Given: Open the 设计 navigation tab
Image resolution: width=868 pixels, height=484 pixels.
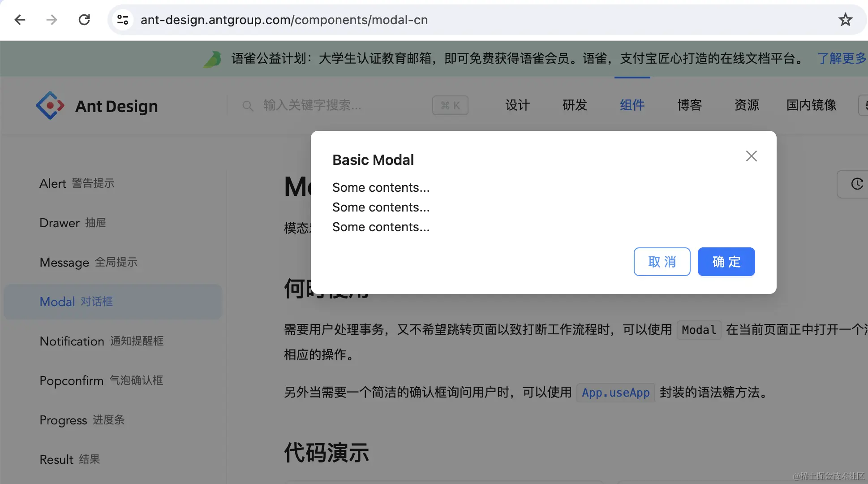Looking at the screenshot, I should click(x=517, y=105).
